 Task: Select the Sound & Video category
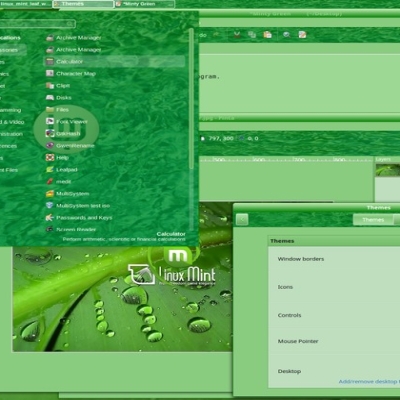tap(12, 122)
